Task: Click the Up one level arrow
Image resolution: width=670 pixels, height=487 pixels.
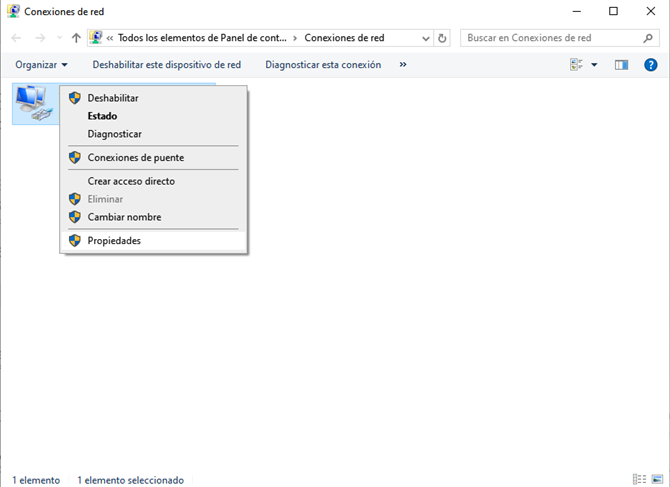Action: [76, 38]
